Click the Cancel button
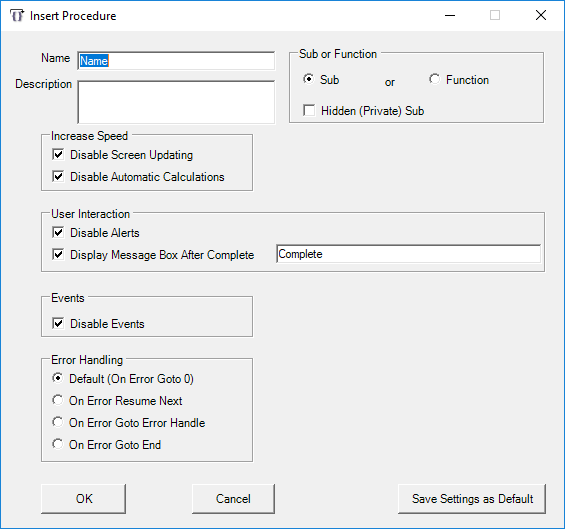 pyautogui.click(x=233, y=499)
